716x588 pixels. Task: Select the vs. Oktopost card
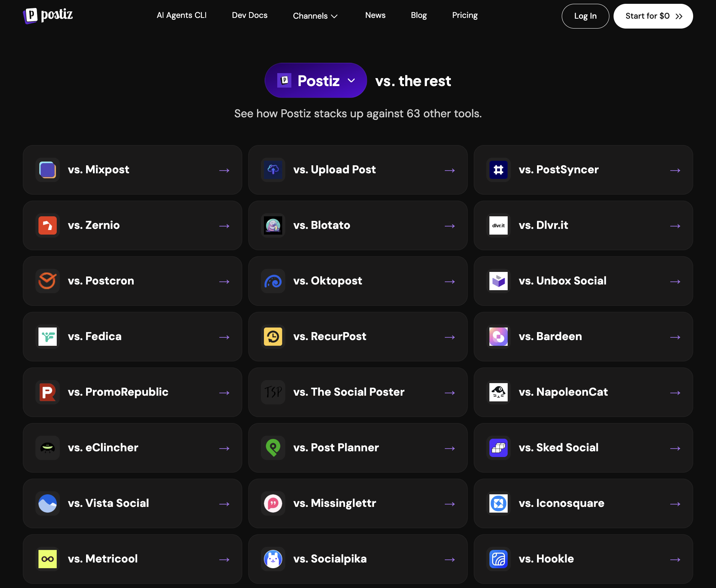point(358,281)
